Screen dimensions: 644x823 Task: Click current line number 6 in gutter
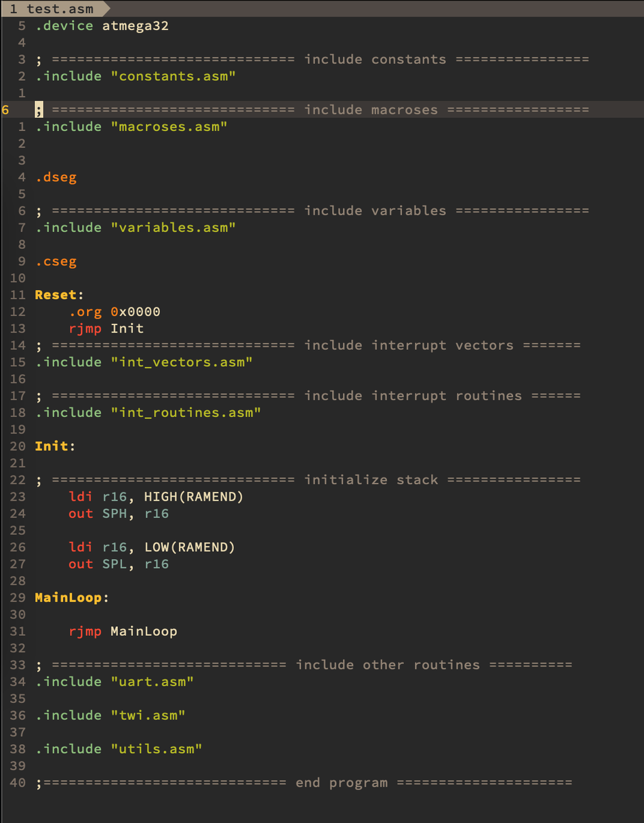5,110
